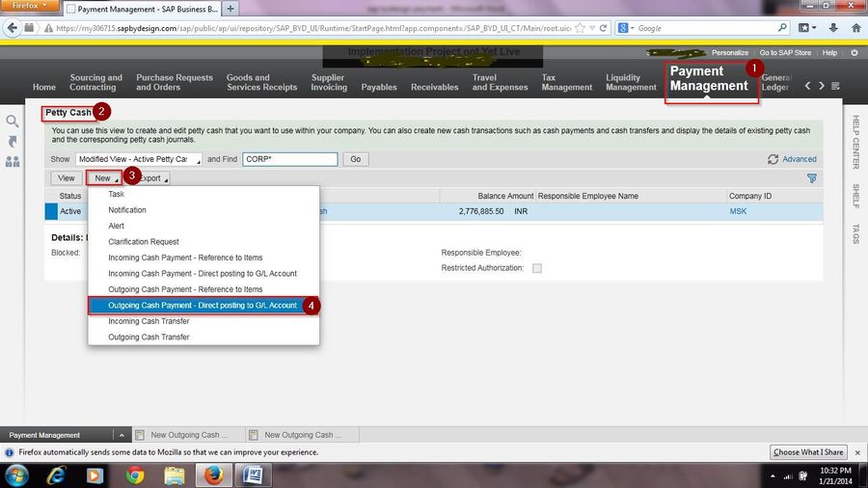This screenshot has height=488, width=868.
Task: Open Windows Start button
Action: pyautogui.click(x=16, y=475)
